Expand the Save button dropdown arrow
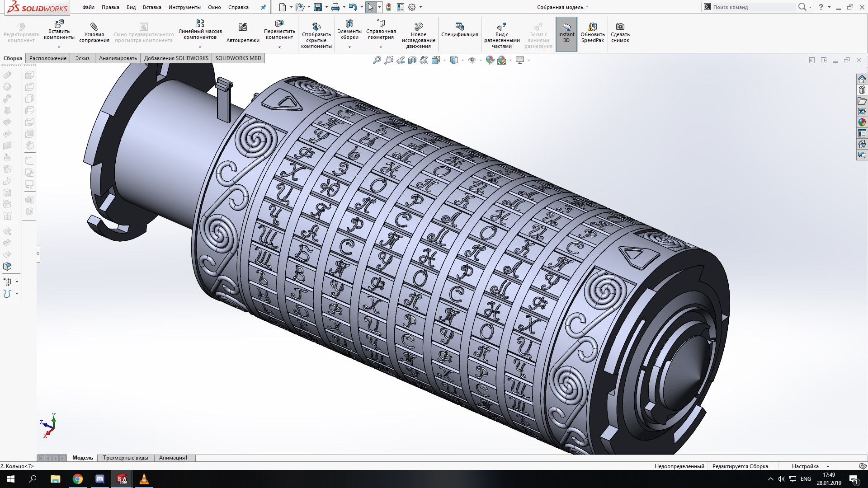This screenshot has width=868, height=488. point(327,7)
